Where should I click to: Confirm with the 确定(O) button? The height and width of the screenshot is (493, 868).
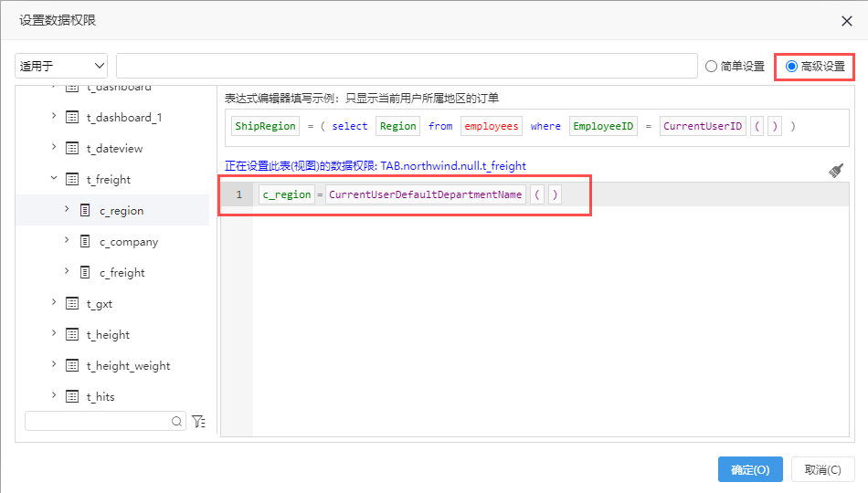[750, 470]
